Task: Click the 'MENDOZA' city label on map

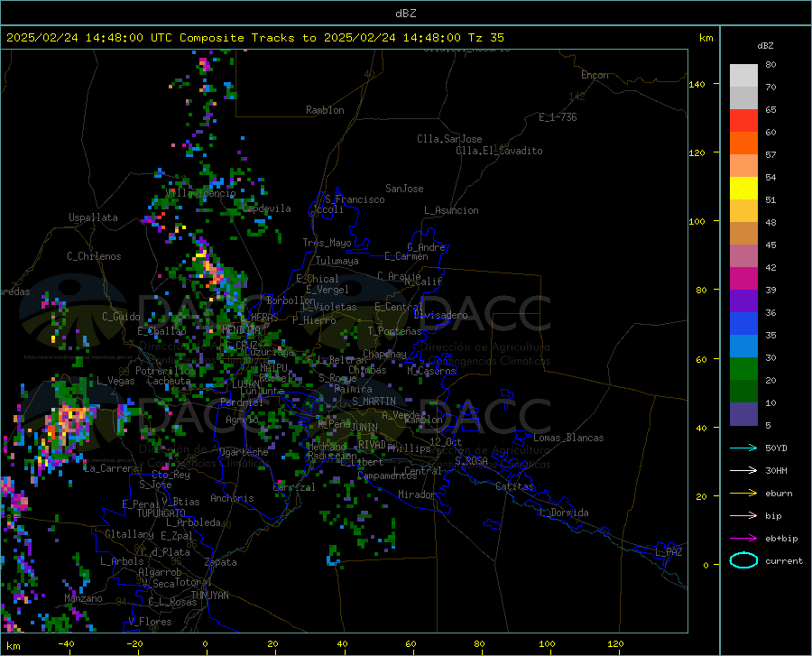Action: click(241, 329)
